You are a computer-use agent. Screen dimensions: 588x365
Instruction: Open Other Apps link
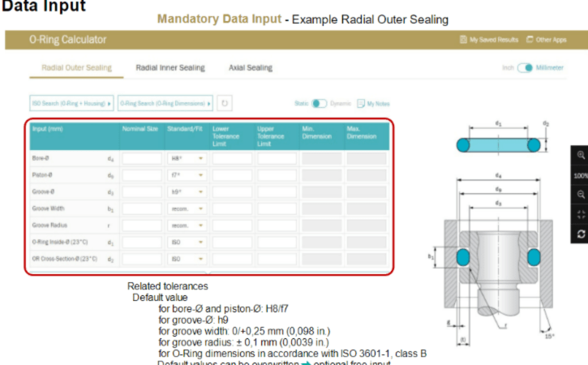pos(547,40)
